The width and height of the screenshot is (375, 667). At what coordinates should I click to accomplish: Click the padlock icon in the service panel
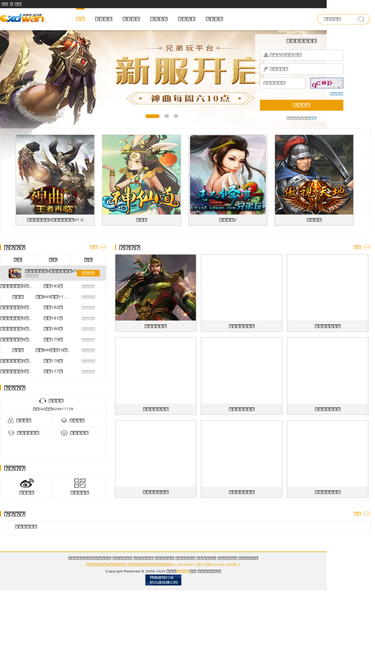[x=11, y=420]
